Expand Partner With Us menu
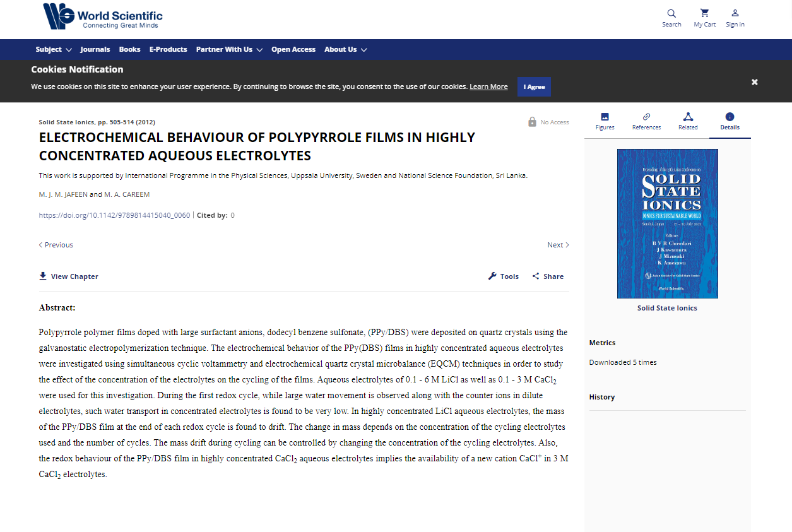The height and width of the screenshot is (532, 792). pos(229,49)
